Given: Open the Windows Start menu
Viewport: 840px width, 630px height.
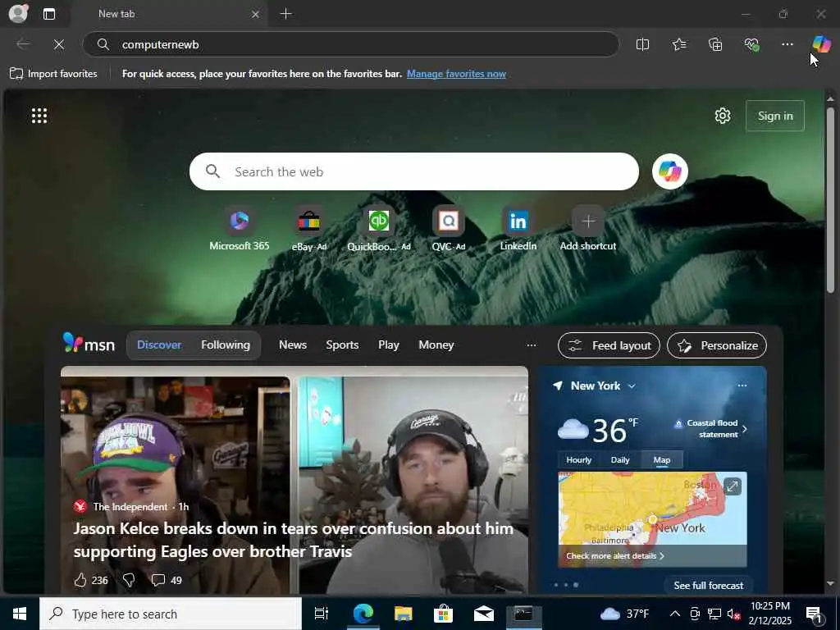Looking at the screenshot, I should coord(20,614).
